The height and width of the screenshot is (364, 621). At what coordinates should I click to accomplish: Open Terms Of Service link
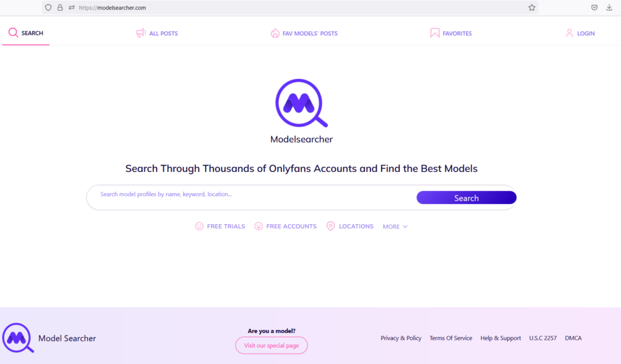(x=451, y=338)
